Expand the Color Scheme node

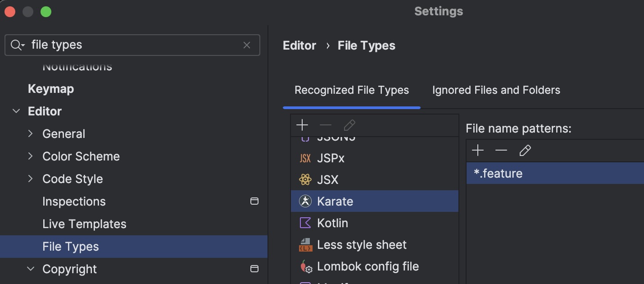pyautogui.click(x=31, y=156)
